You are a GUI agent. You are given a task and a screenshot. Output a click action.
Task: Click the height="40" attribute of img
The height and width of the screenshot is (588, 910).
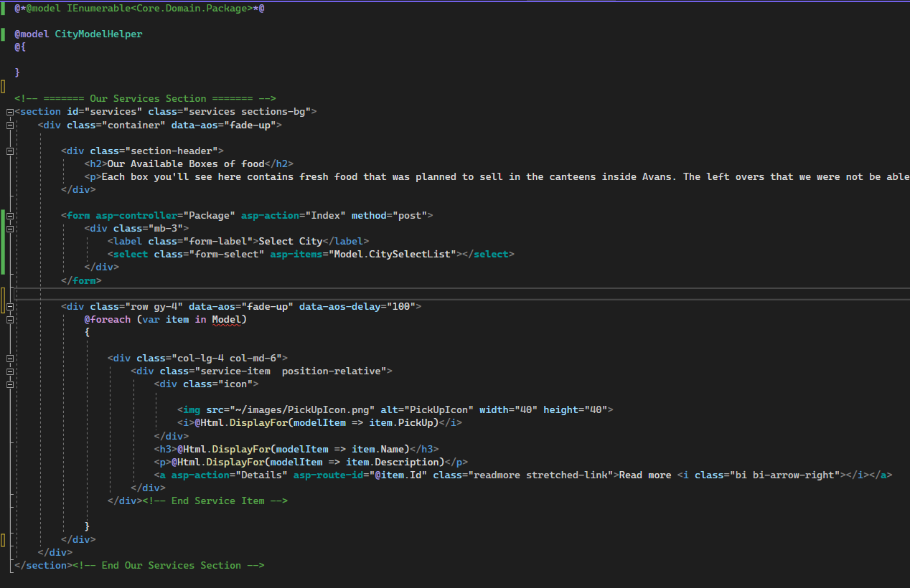pyautogui.click(x=575, y=409)
